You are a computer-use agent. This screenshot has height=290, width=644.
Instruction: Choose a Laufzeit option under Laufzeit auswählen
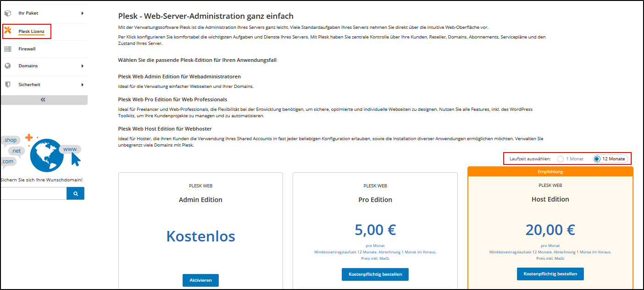pyautogui.click(x=596, y=159)
